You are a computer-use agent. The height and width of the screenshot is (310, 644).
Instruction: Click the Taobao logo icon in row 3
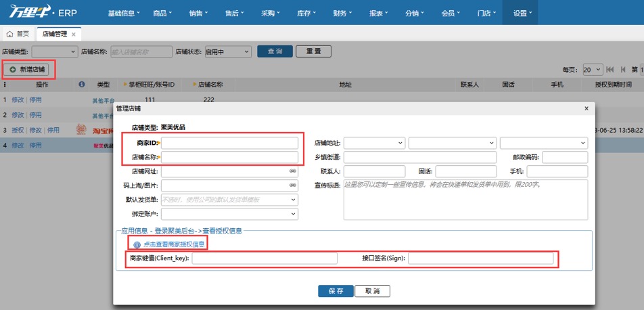pyautogui.click(x=81, y=130)
